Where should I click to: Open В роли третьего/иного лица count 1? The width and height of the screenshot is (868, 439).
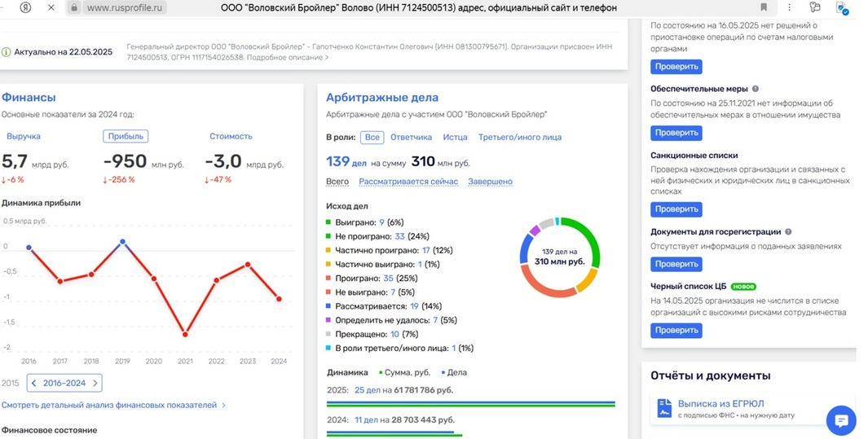454,348
